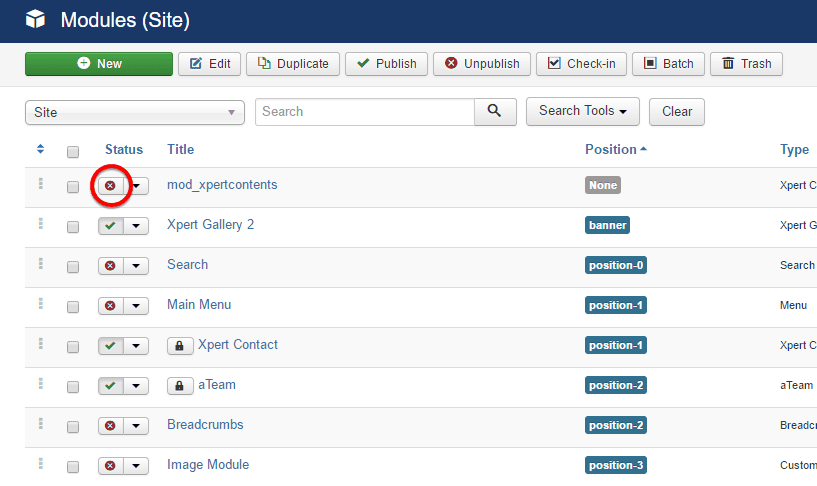817x486 pixels.
Task: Expand the Search Tools dropdown
Action: coord(582,111)
